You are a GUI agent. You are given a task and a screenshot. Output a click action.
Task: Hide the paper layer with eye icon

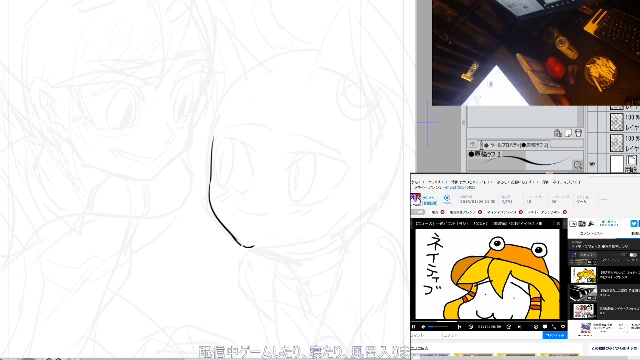(x=592, y=164)
